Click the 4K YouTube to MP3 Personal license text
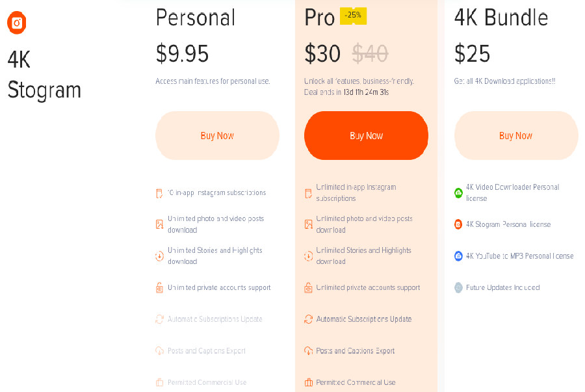This screenshot has height=392, width=585. coord(519,256)
